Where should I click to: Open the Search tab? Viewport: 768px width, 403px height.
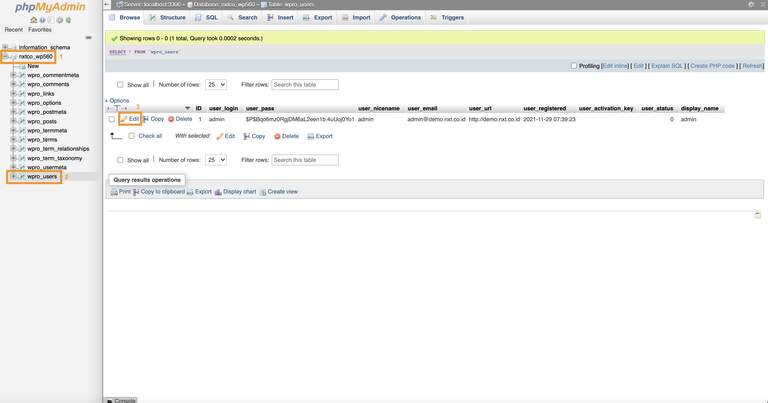[242, 18]
